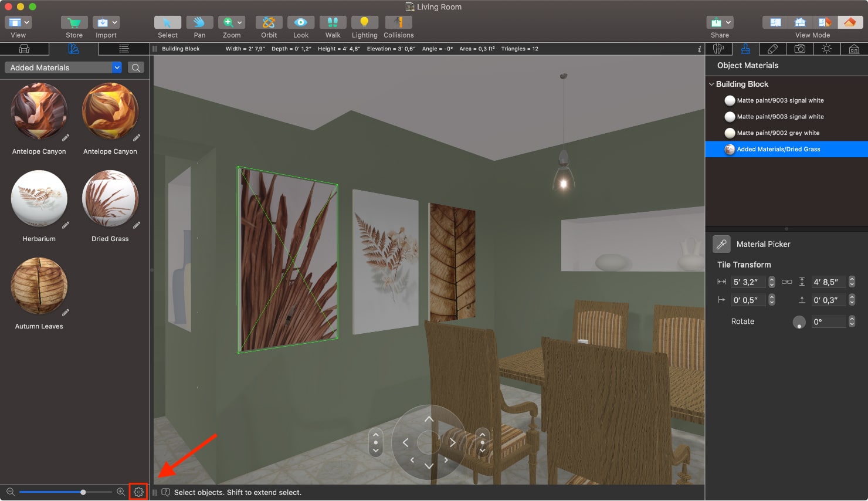Open the house building inspector tab
868x501 pixels.
[854, 49]
